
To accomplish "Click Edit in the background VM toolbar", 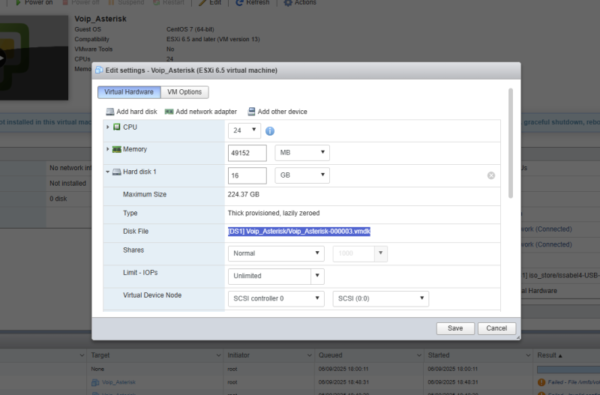I will coord(210,2).
